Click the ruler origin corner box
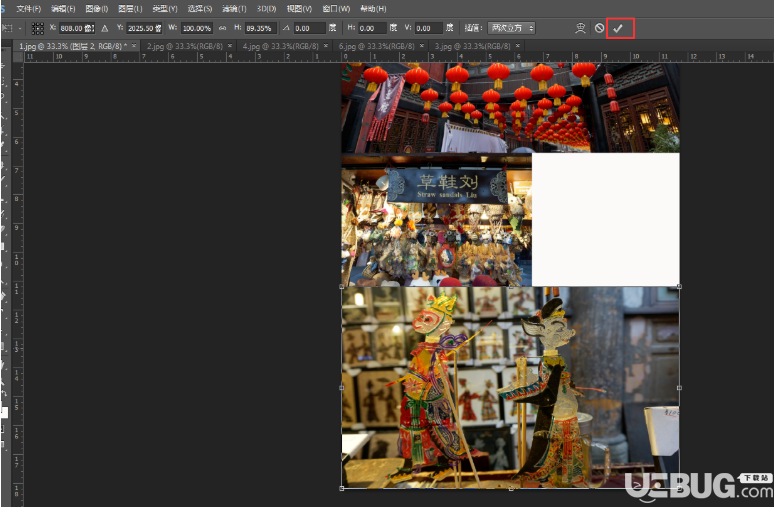Screen dimensions: 774x507 tap(18, 57)
